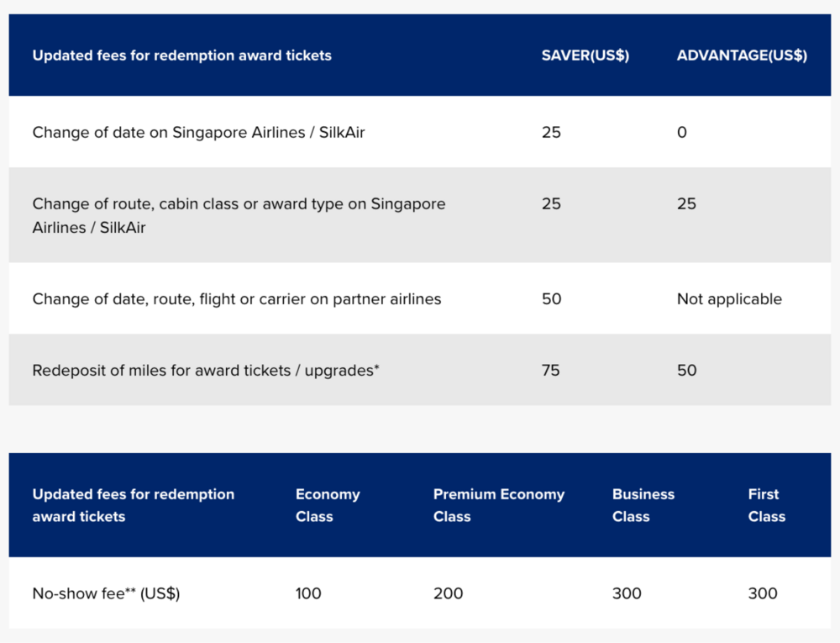The image size is (840, 643).
Task: Click Saver fee 25 for change of date
Action: [x=551, y=132]
